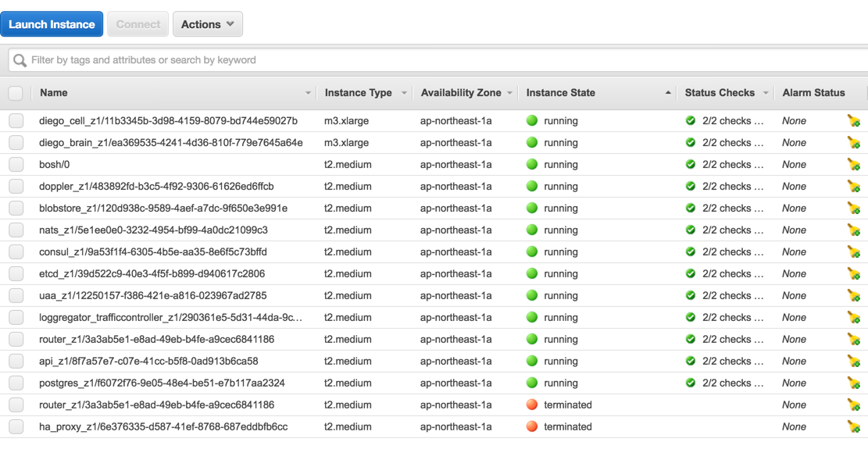Image resolution: width=868 pixels, height=460 pixels.
Task: Open the Availability Zone column dropdown arrow
Action: pyautogui.click(x=510, y=93)
